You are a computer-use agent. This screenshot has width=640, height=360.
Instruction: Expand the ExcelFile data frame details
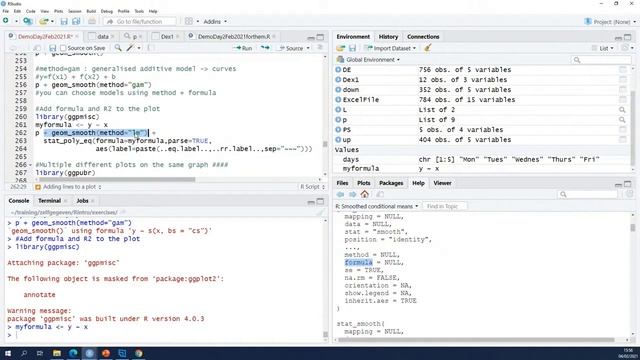point(338,100)
